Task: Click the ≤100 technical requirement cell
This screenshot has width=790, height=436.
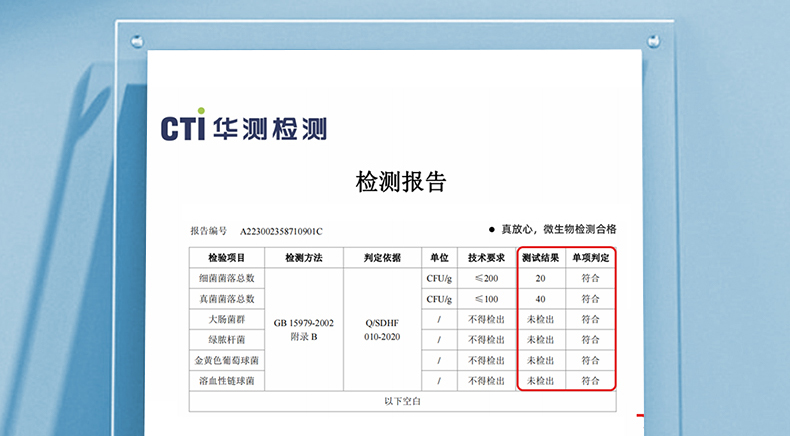Action: click(486, 298)
